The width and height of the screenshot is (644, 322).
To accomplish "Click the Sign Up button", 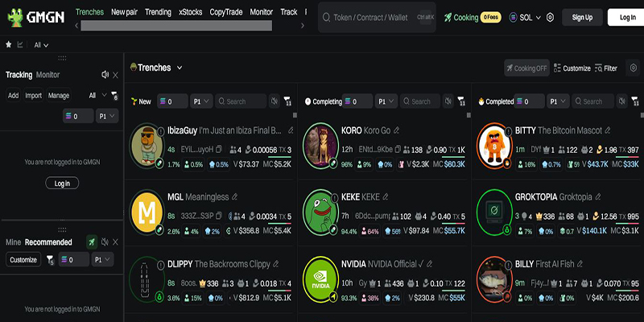I will [582, 17].
